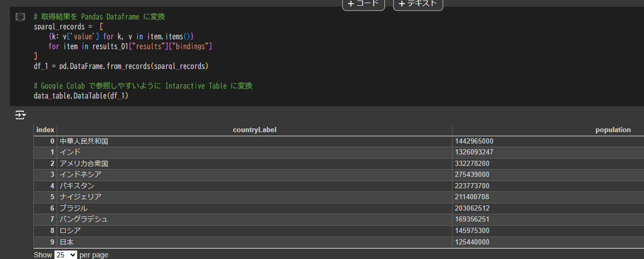Select the cell ナイジェリア
This screenshot has height=259, width=644.
tap(254, 197)
